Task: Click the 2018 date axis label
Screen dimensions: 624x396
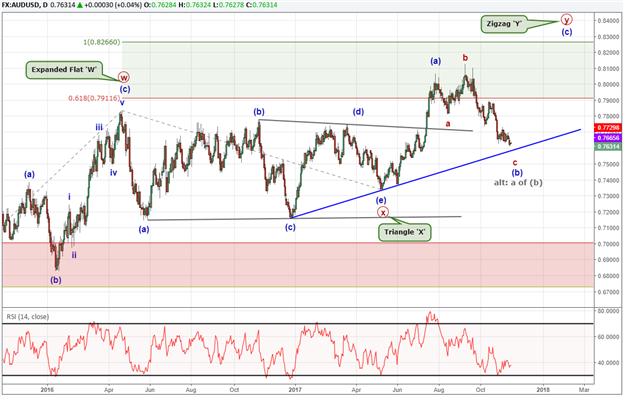Action: point(543,389)
